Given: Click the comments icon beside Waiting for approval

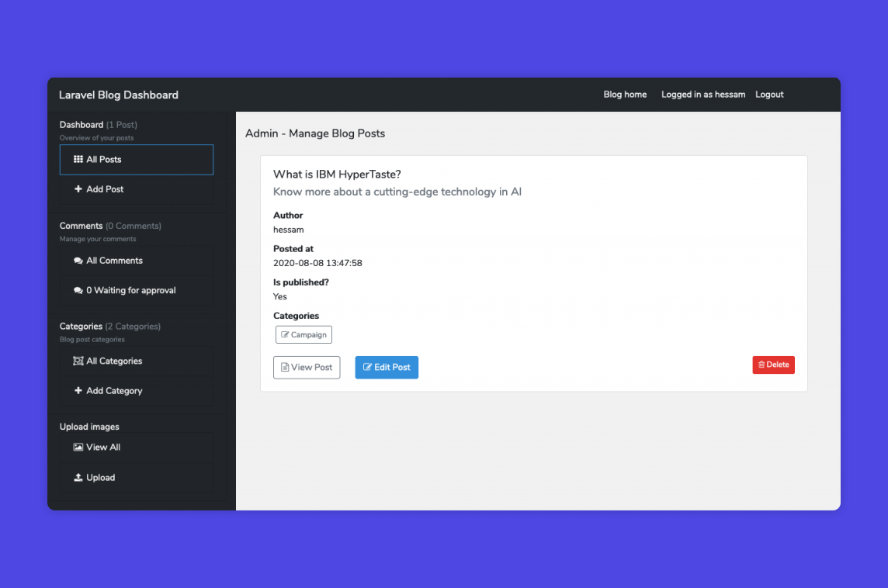Looking at the screenshot, I should 78,291.
